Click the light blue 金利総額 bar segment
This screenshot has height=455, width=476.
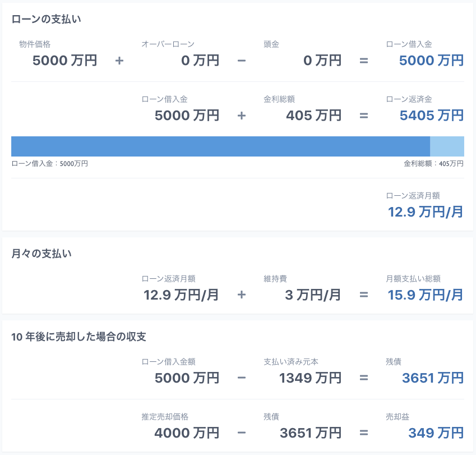click(x=447, y=145)
